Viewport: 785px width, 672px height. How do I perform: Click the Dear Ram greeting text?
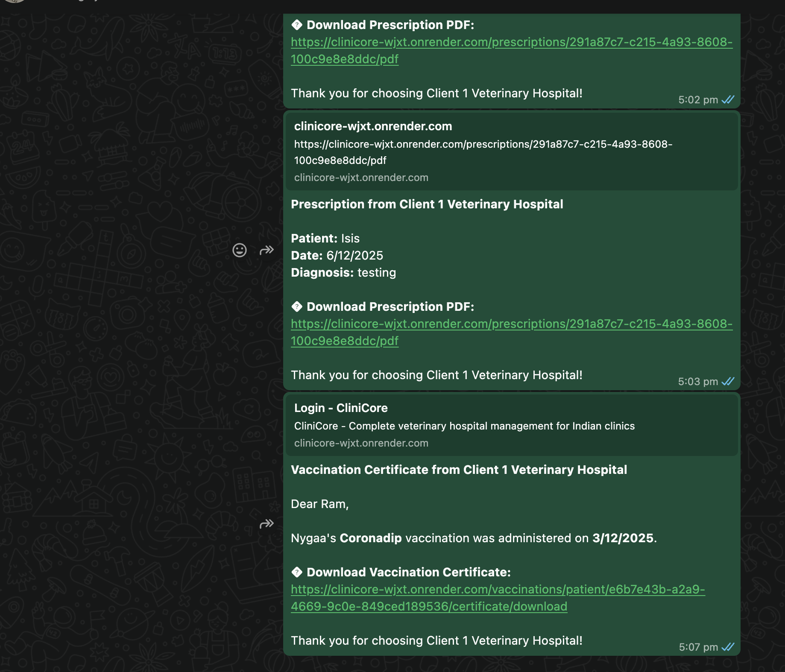tap(319, 504)
